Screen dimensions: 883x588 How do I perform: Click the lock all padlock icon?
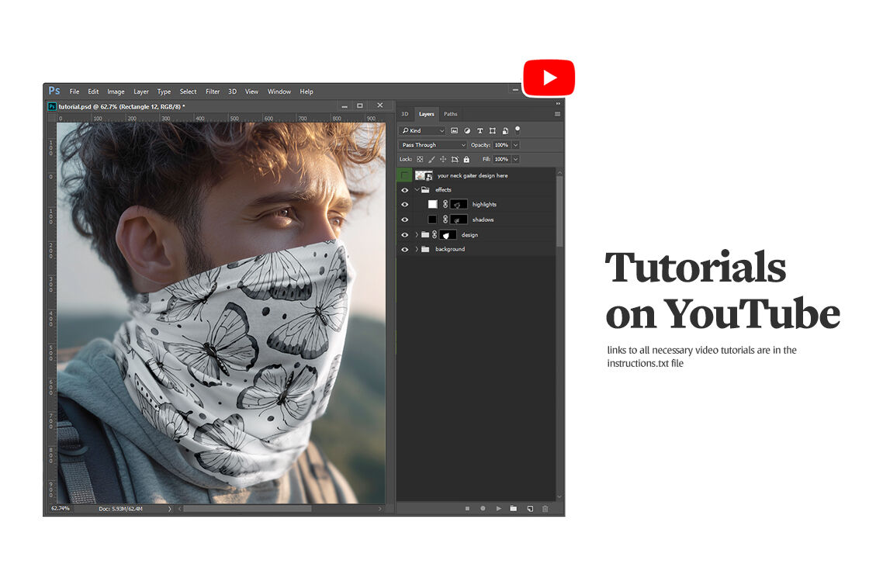coord(466,159)
